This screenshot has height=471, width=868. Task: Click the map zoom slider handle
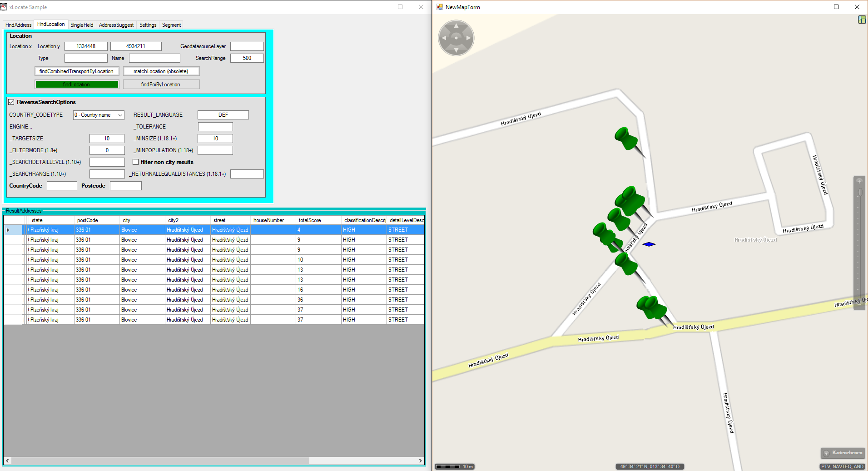(x=859, y=193)
